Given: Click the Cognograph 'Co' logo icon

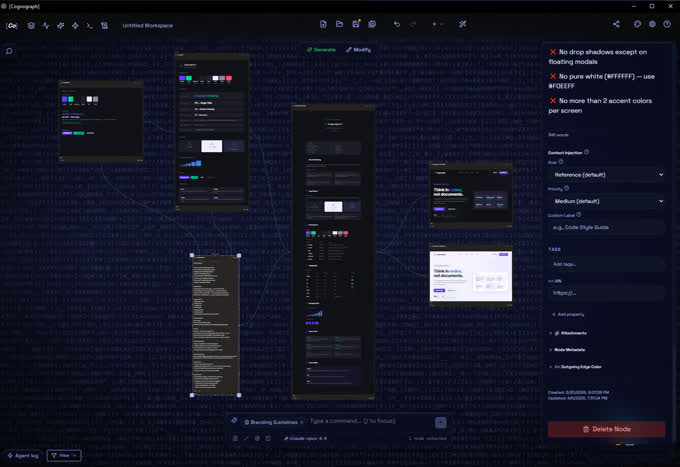Looking at the screenshot, I should click(12, 26).
